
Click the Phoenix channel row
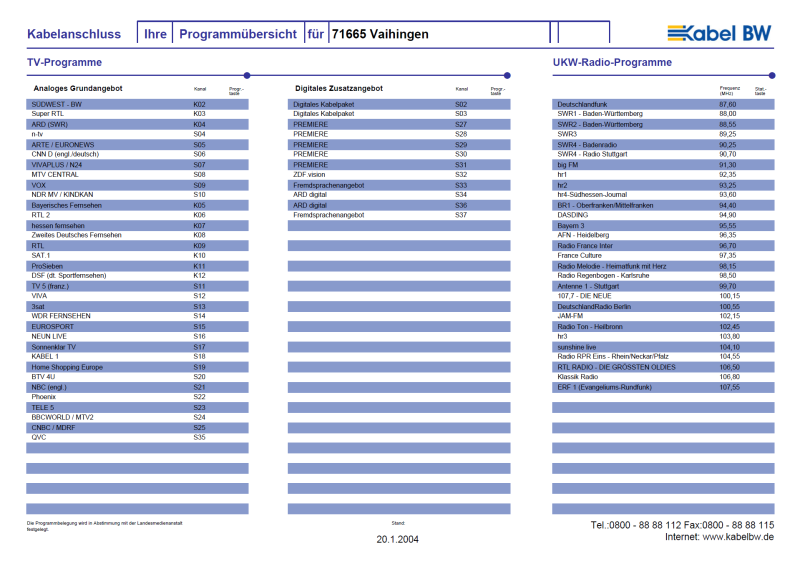(137, 397)
